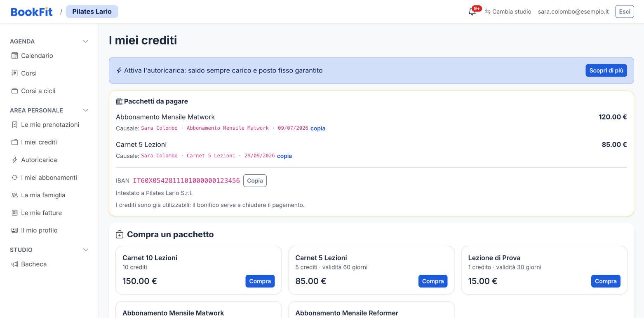Click the Bacheca megaphone icon
Viewport: 644px width, 318px height.
[x=14, y=264]
